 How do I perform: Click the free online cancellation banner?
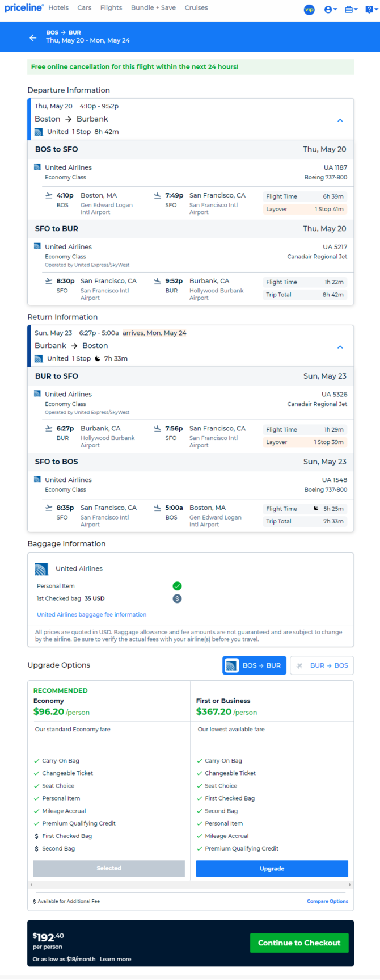(191, 67)
